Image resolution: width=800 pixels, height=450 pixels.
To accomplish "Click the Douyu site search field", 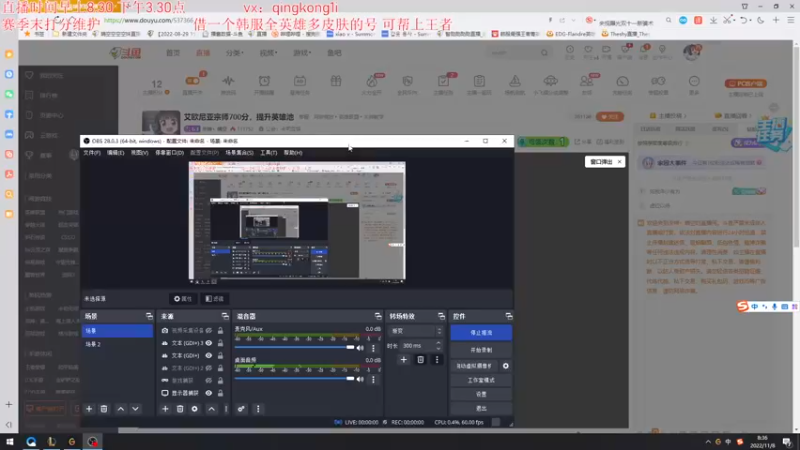I will pyautogui.click(x=513, y=53).
